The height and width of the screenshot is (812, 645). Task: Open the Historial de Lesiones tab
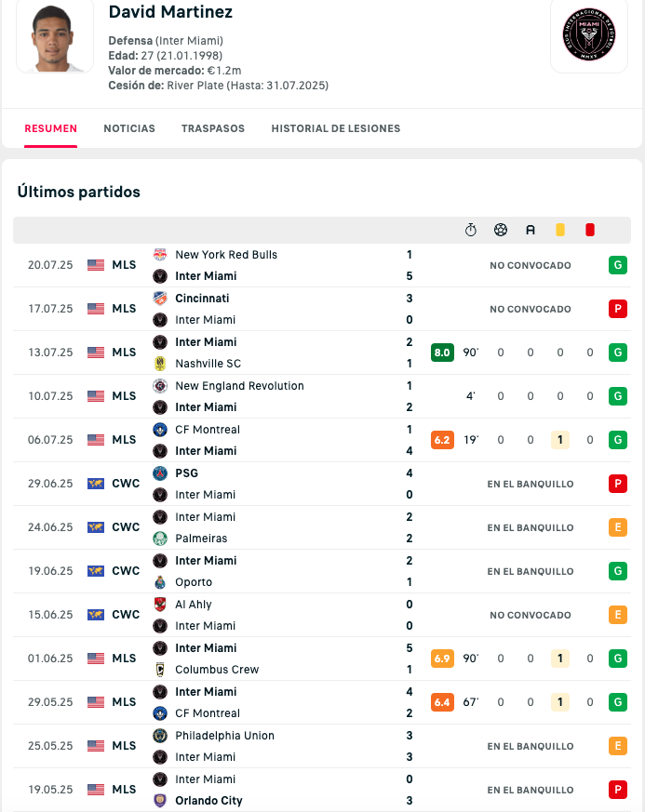tap(336, 128)
